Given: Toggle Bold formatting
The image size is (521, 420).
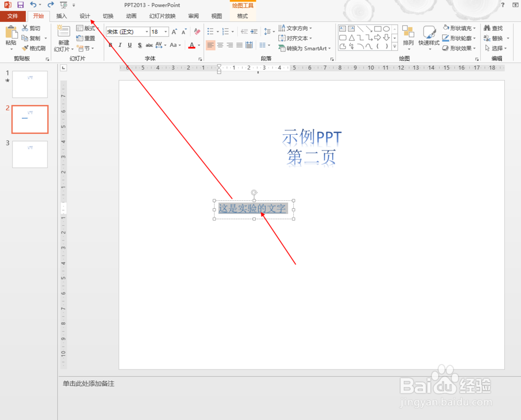Looking at the screenshot, I should [x=110, y=45].
